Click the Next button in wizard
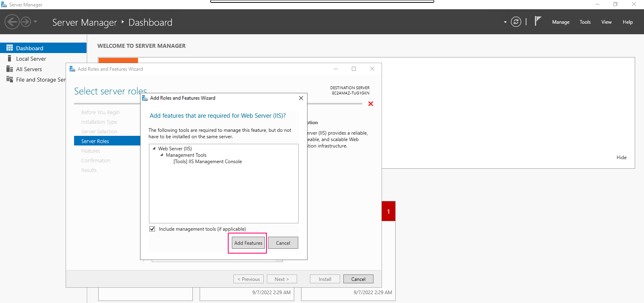This screenshot has width=644, height=303. click(282, 279)
